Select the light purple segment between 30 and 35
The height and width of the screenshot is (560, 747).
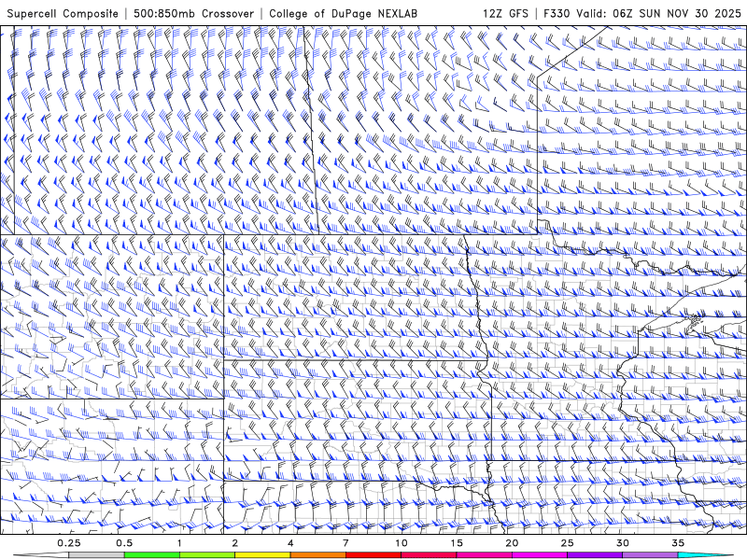point(650,555)
